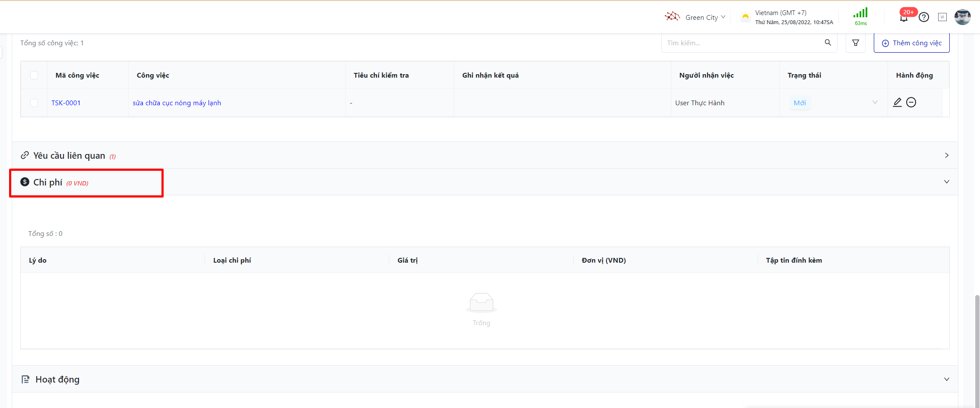Toggle the select-all tasks checkbox in header

point(34,75)
